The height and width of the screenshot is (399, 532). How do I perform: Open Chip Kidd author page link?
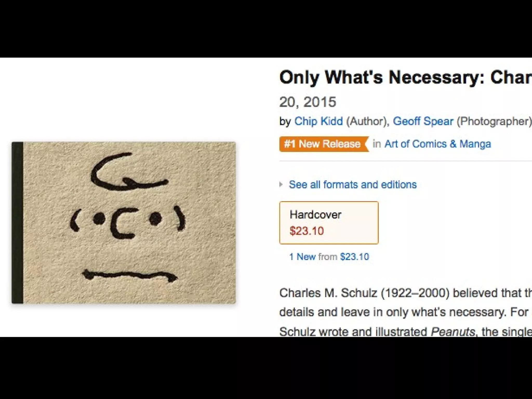point(318,121)
